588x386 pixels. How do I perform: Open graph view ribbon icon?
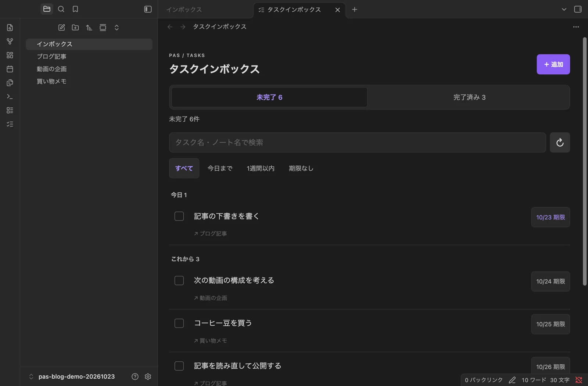[10, 41]
